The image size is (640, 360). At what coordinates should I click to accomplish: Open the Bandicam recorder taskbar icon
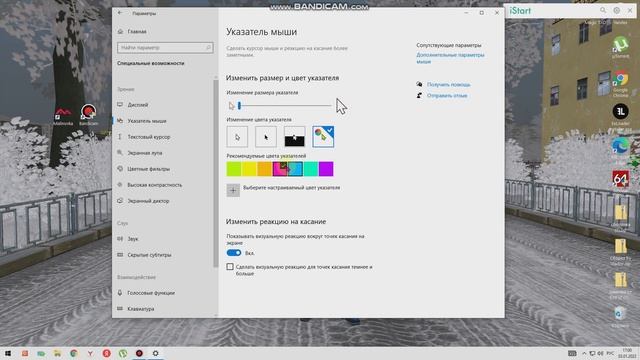139,353
